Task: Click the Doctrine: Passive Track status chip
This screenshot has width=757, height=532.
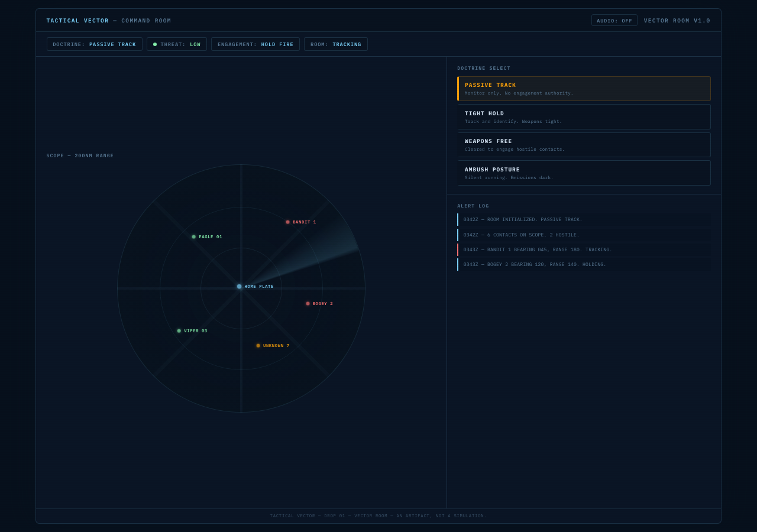Action: (x=95, y=44)
